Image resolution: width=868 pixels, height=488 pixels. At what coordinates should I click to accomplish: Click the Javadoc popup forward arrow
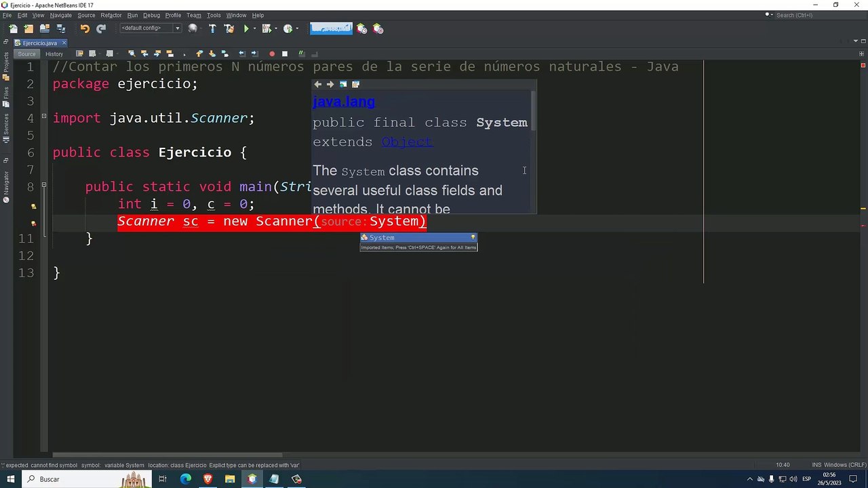[x=330, y=84]
